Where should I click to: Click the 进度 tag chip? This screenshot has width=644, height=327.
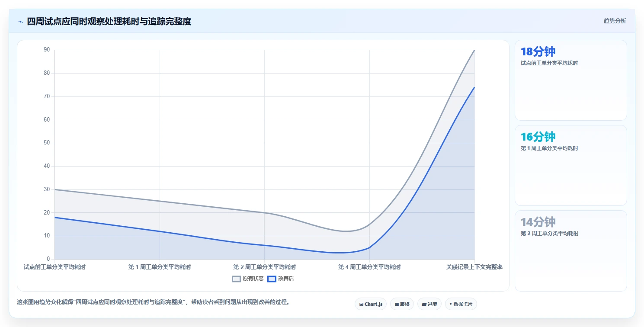click(429, 304)
